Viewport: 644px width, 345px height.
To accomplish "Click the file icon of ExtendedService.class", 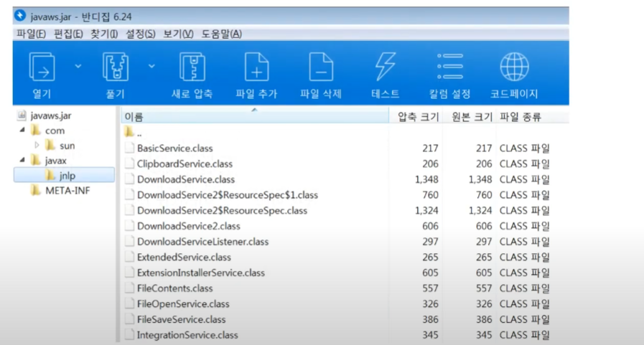I will 129,257.
